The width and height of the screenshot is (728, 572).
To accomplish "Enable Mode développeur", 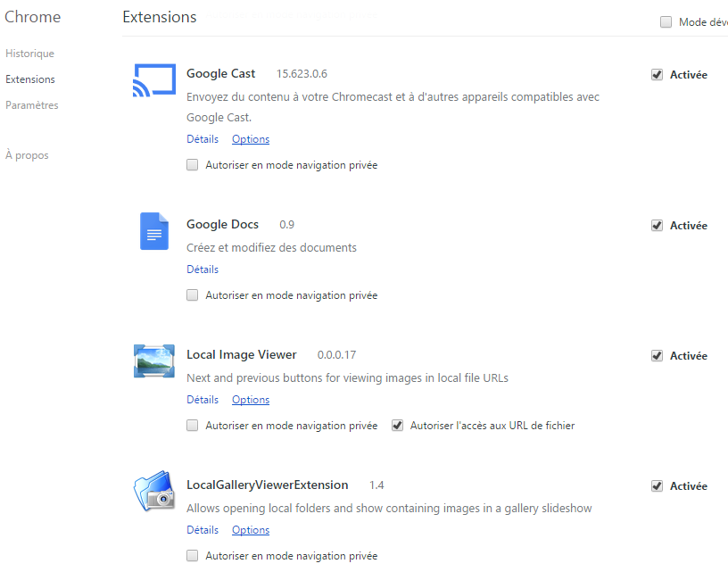I will pos(666,21).
